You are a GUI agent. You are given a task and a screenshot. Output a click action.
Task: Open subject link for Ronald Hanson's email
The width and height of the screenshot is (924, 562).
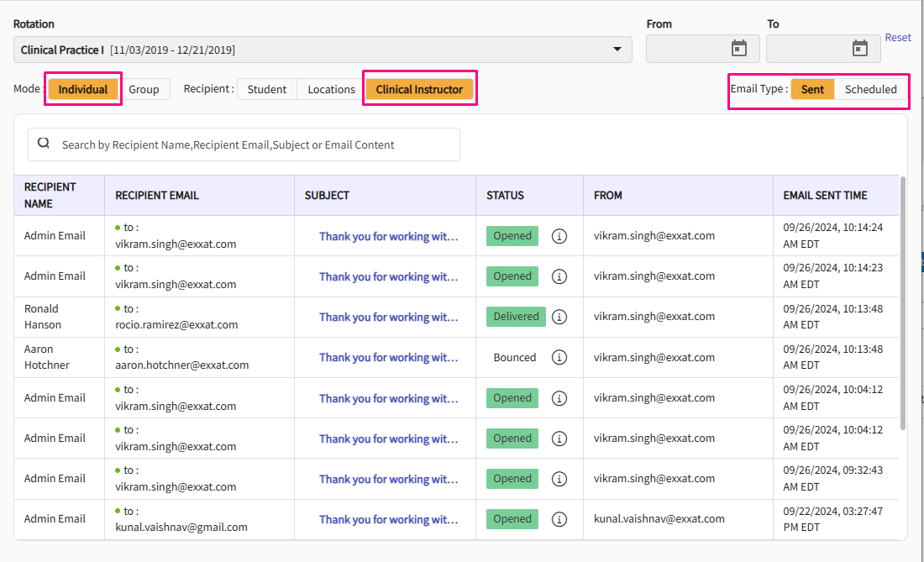click(x=388, y=317)
